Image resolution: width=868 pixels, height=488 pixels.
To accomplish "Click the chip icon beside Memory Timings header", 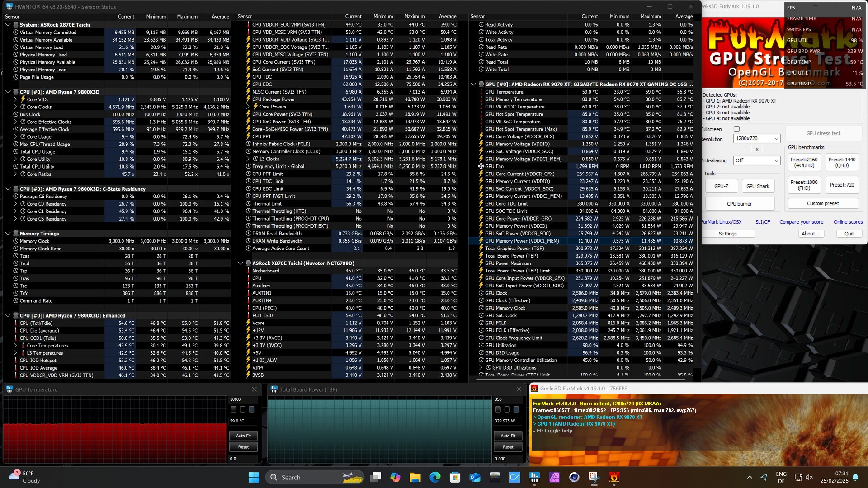I will point(16,234).
